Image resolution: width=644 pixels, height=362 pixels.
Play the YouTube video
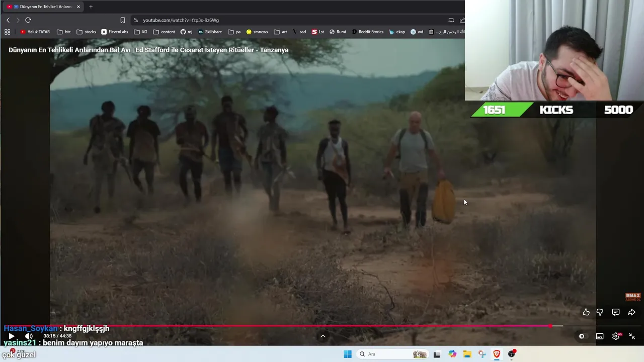pos(11,336)
